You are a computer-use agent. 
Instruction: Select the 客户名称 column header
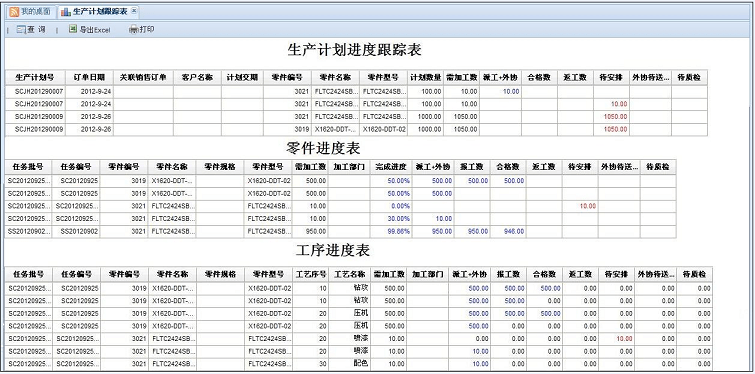[197, 77]
